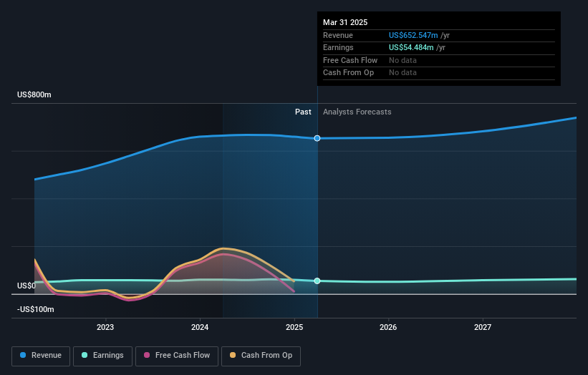The width and height of the screenshot is (588, 375).
Task: Click the Mar 31 2025 tooltip date
Action: (345, 22)
